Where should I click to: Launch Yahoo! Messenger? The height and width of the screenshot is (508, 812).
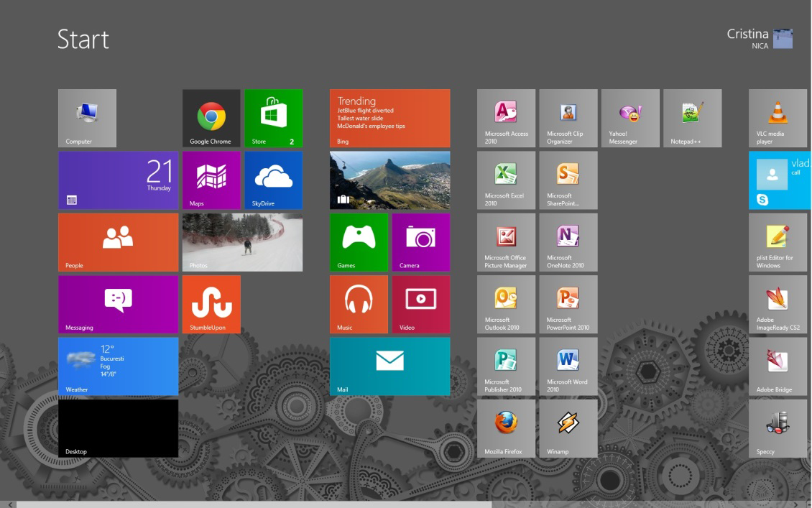coord(630,118)
